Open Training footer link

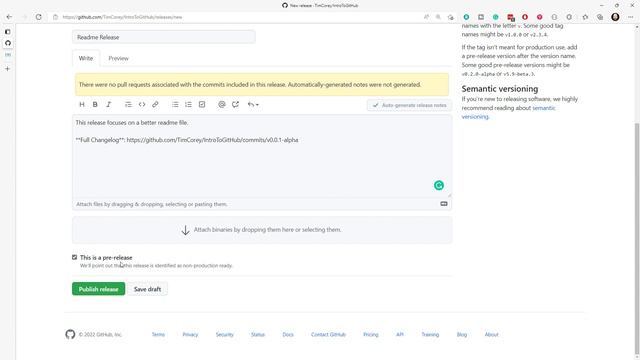click(x=430, y=334)
